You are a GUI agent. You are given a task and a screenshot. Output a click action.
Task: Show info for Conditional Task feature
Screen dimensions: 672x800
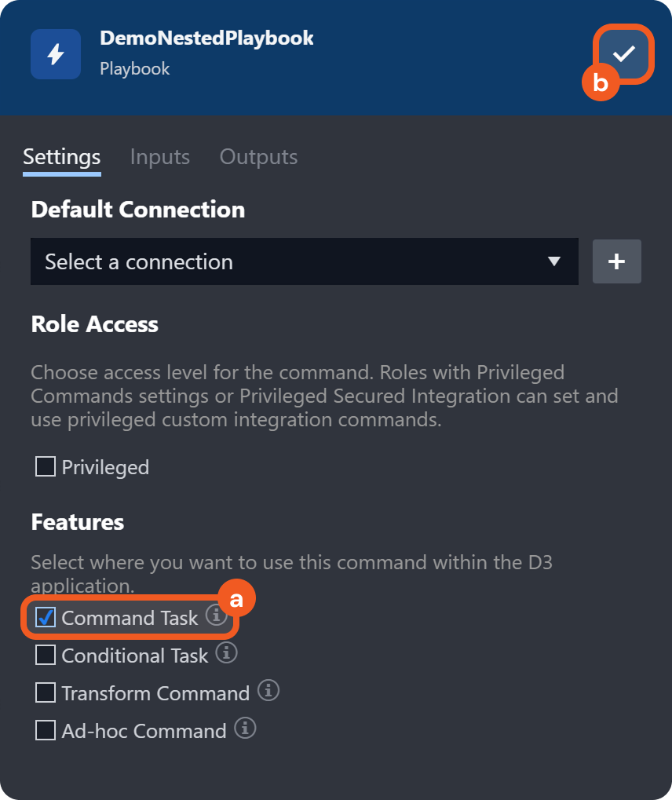(226, 652)
